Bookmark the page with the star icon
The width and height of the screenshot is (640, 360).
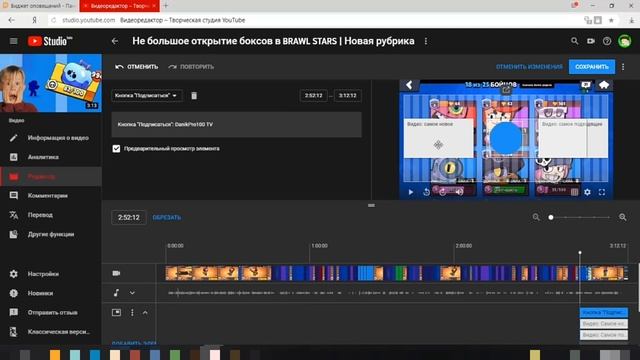(611, 20)
